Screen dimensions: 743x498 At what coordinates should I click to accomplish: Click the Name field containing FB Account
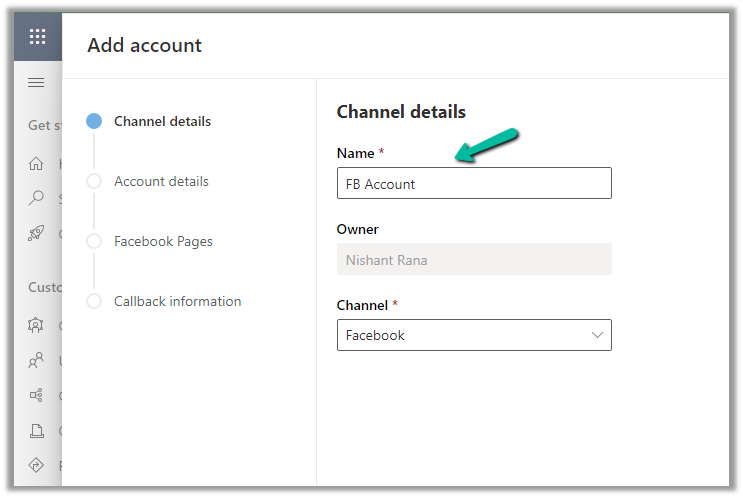click(x=473, y=183)
